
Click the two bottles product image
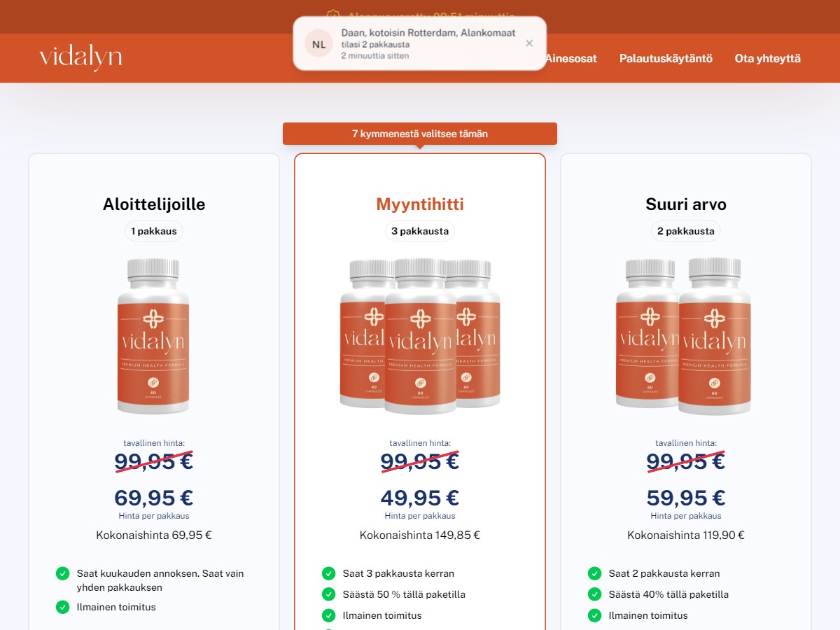click(x=683, y=337)
